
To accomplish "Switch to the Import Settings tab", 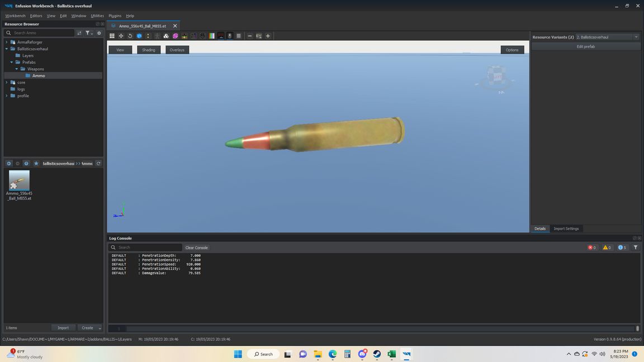I will tap(566, 228).
